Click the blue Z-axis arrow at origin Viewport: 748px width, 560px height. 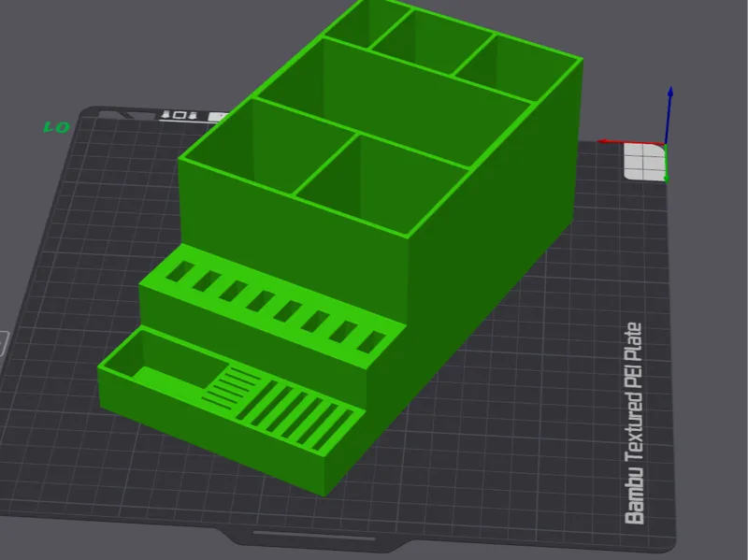click(x=669, y=115)
